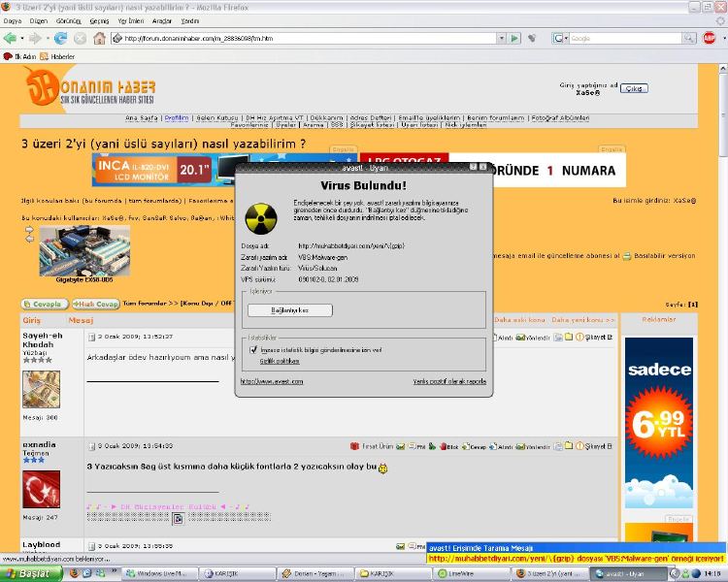
Task: Click the page vertical scrollbar
Action: [723, 307]
